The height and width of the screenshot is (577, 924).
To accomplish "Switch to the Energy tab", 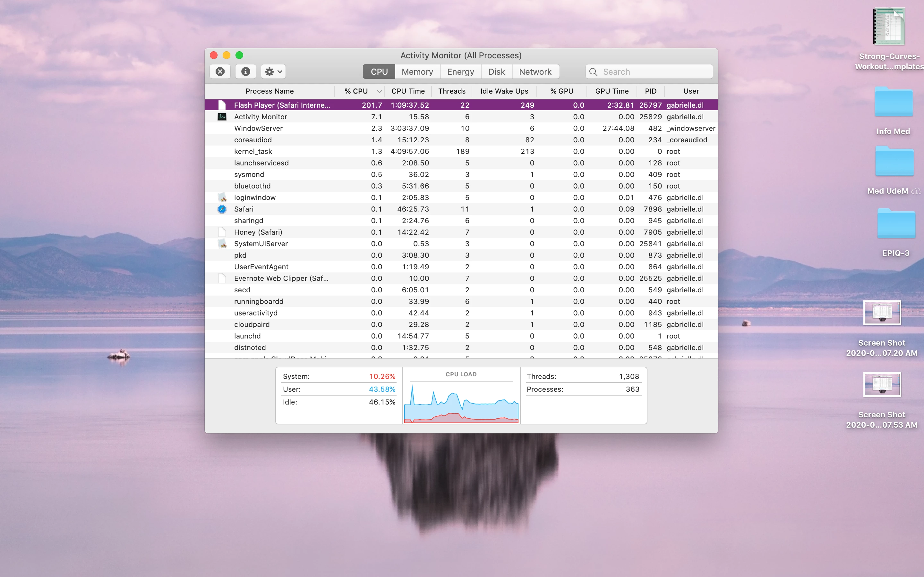I will coord(460,72).
